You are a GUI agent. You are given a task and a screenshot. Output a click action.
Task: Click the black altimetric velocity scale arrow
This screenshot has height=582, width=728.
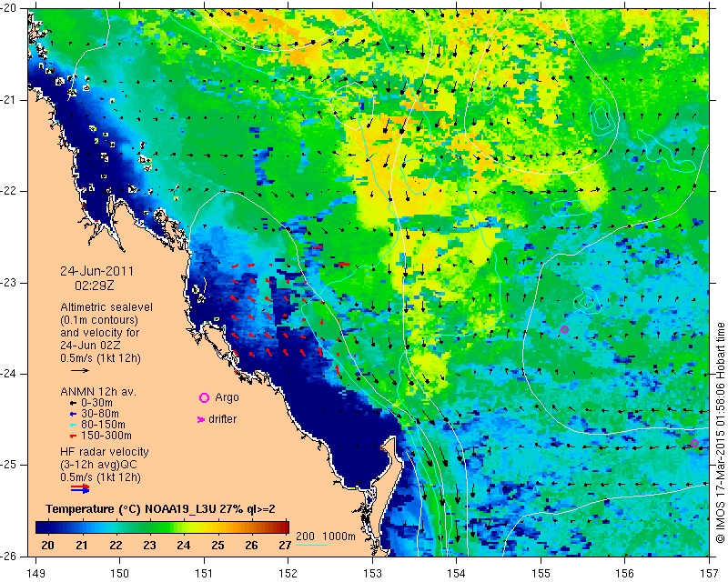coord(80,370)
